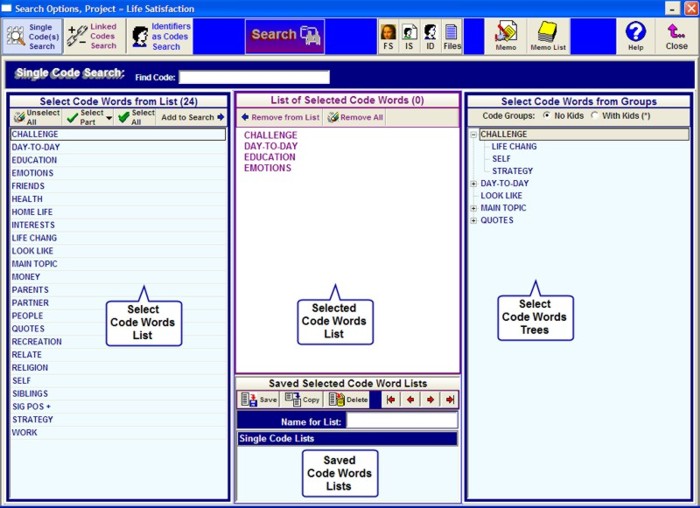Save the selected code word list
Image resolution: width=700 pixels, height=508 pixels.
click(x=259, y=399)
